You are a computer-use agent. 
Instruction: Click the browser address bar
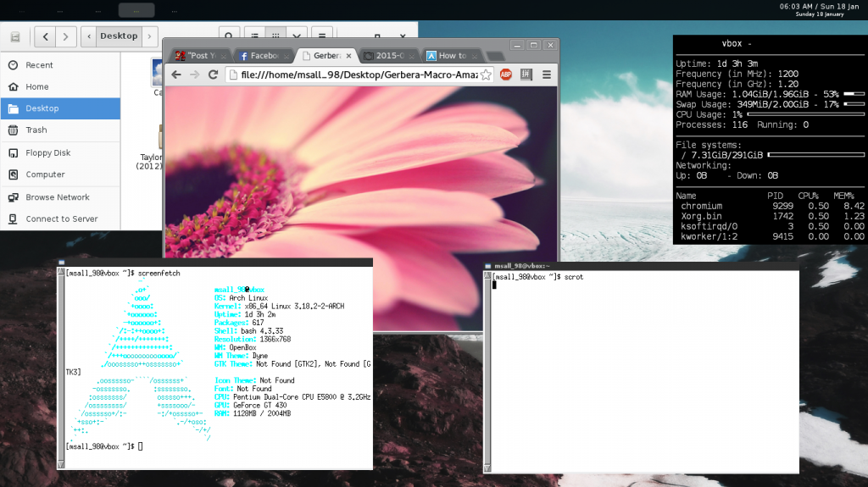tap(356, 75)
